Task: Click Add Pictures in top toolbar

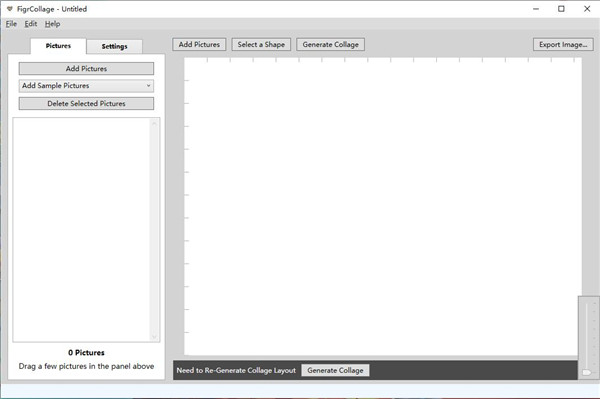Action: coord(199,44)
